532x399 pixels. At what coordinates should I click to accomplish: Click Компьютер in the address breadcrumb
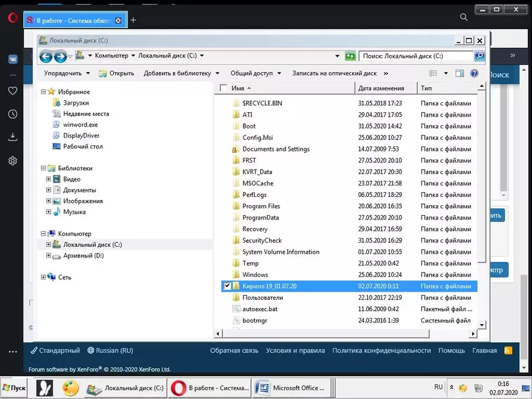tap(112, 55)
